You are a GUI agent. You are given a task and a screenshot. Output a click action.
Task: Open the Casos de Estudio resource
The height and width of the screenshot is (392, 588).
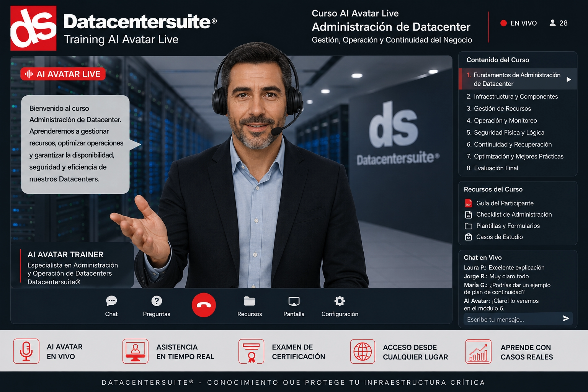pyautogui.click(x=500, y=237)
